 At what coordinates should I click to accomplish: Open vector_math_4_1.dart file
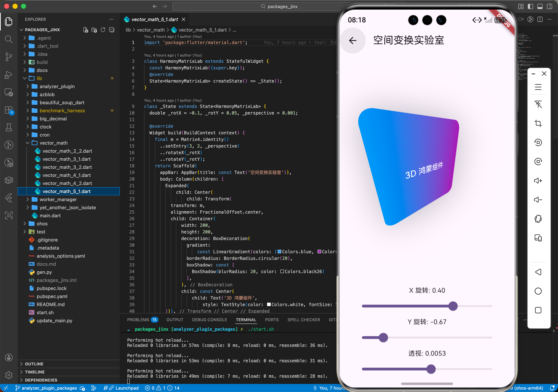pyautogui.click(x=66, y=175)
